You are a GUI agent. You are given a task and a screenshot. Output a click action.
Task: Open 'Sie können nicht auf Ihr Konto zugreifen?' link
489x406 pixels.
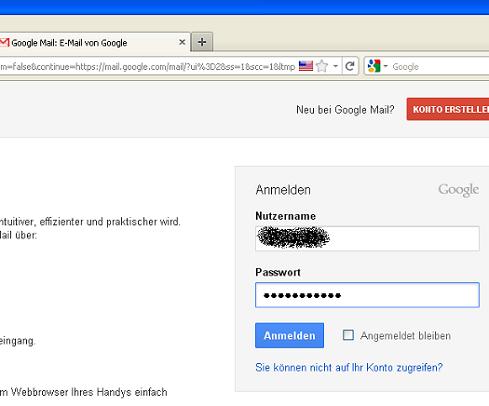(349, 367)
